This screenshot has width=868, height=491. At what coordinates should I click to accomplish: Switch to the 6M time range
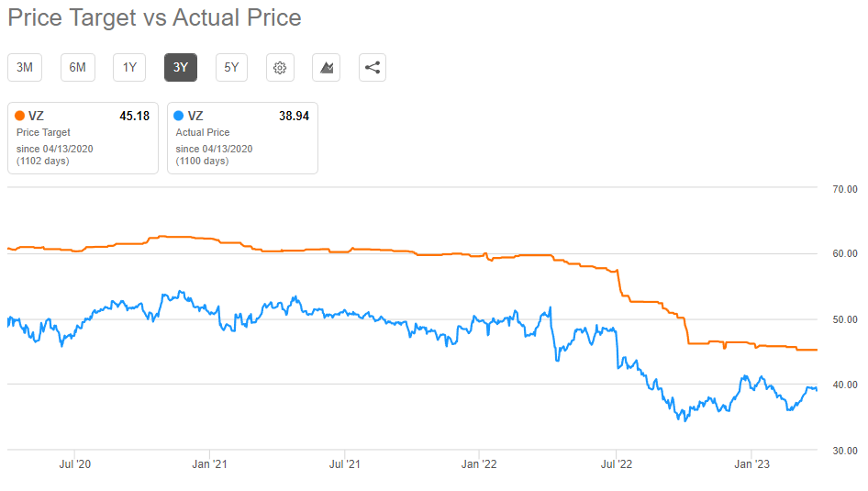click(x=78, y=67)
